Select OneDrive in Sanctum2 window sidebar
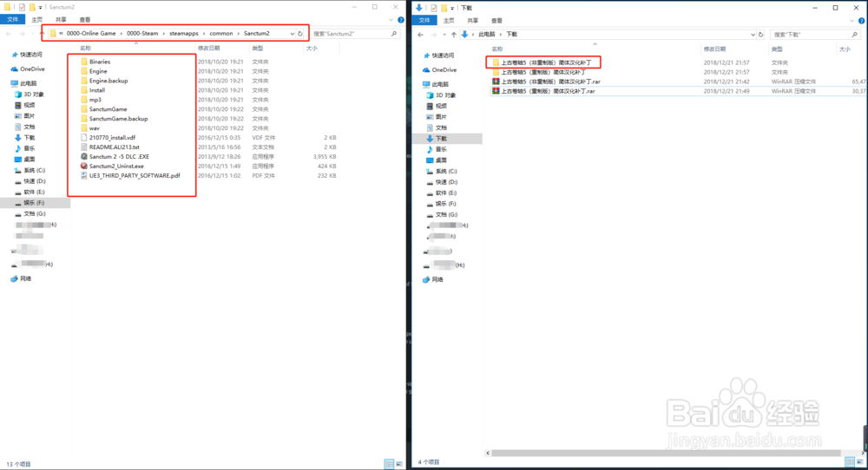Screen dimensions: 868x470 coord(28,69)
